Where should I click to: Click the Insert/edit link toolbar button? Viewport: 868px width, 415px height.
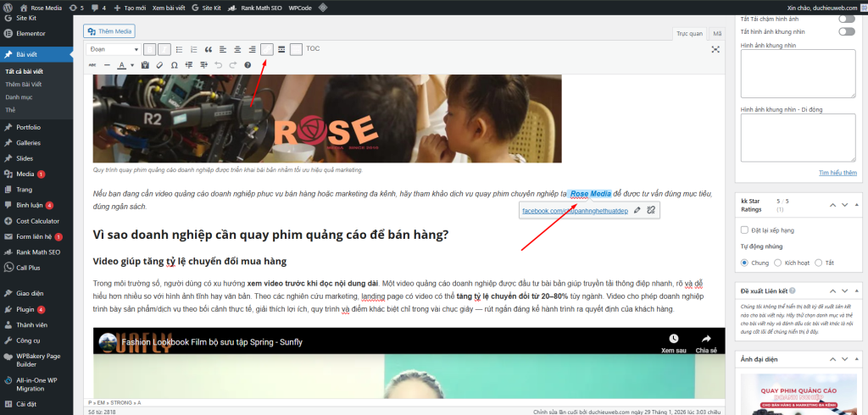267,49
